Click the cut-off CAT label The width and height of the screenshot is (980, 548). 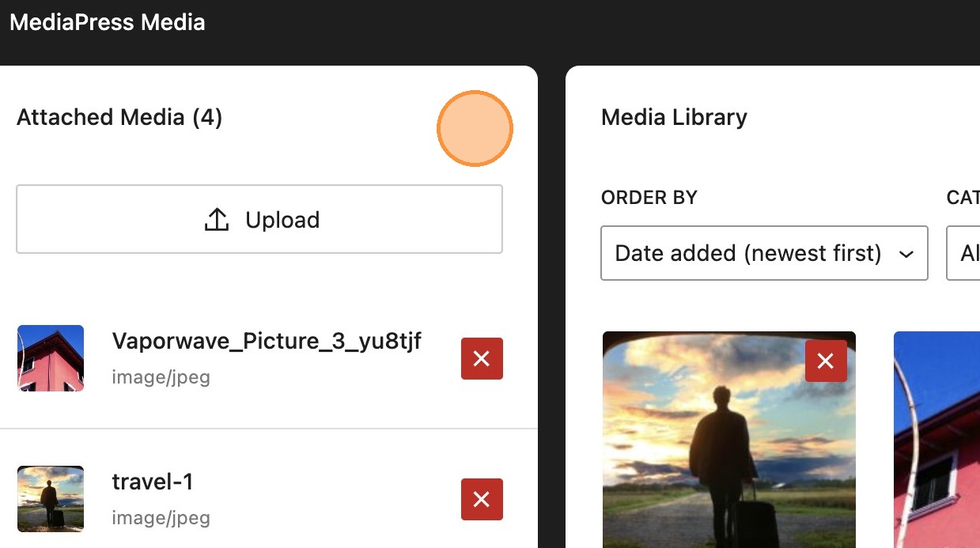point(963,197)
